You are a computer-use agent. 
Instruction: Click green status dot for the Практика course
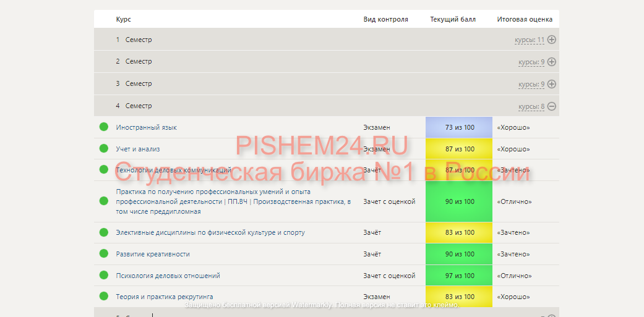pos(104,201)
